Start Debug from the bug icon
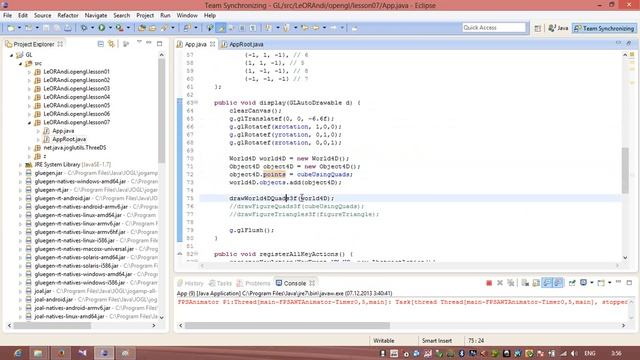The width and height of the screenshot is (640, 360). (84, 28)
